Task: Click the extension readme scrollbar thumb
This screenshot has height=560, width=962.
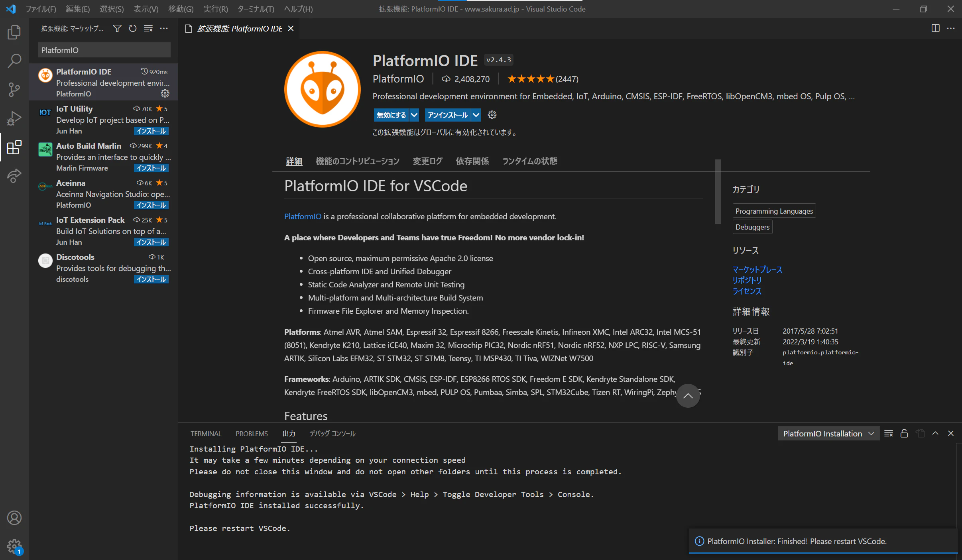Action: click(718, 192)
